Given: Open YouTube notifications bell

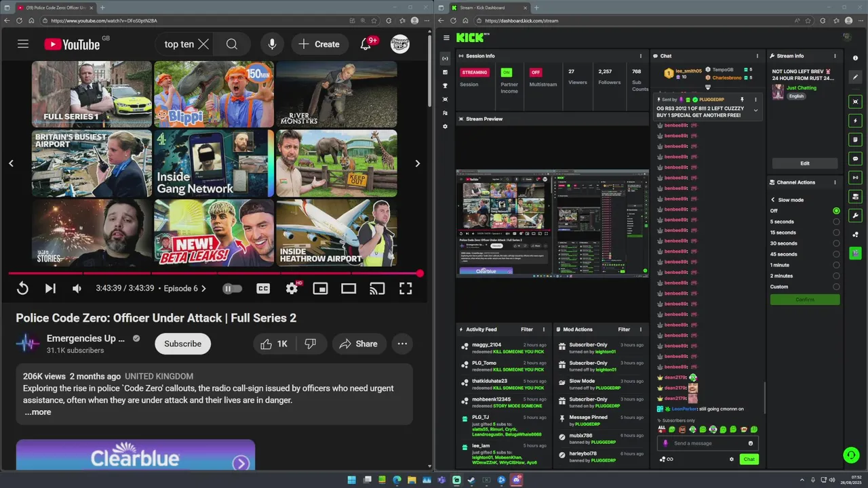Looking at the screenshot, I should pos(366,44).
